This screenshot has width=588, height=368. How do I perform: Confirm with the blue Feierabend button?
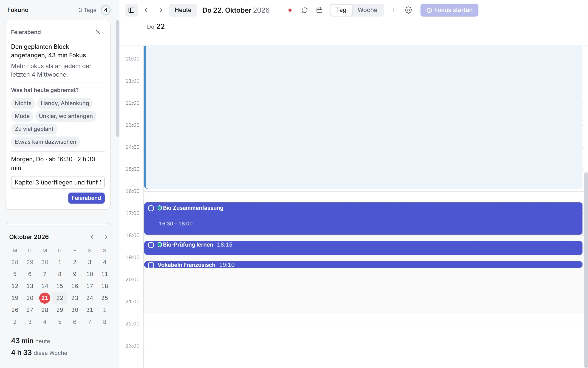pyautogui.click(x=86, y=198)
